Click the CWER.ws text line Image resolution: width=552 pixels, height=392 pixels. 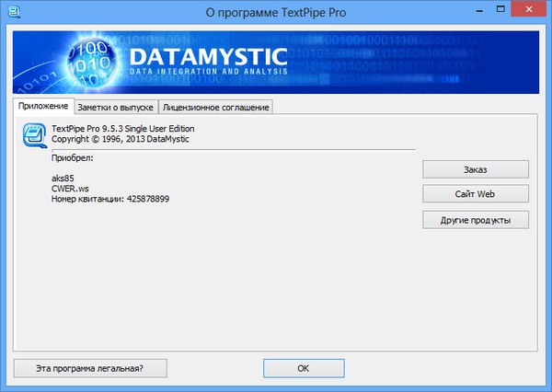pos(69,188)
